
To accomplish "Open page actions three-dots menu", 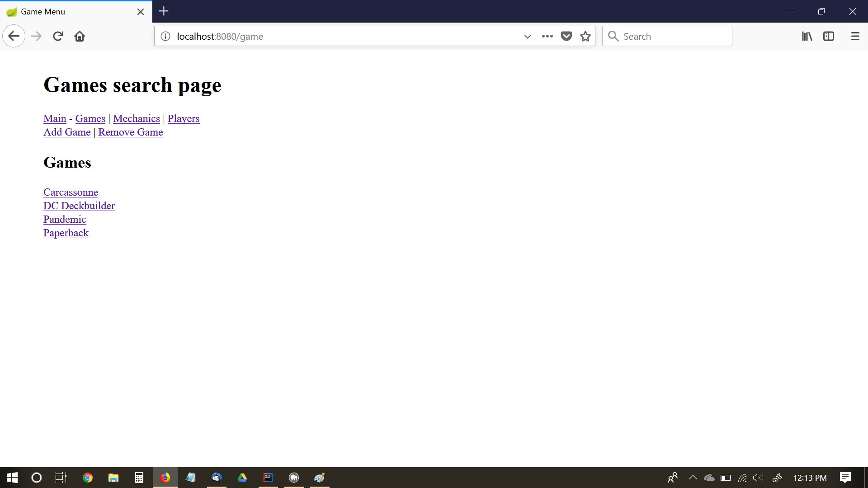I will tap(547, 36).
